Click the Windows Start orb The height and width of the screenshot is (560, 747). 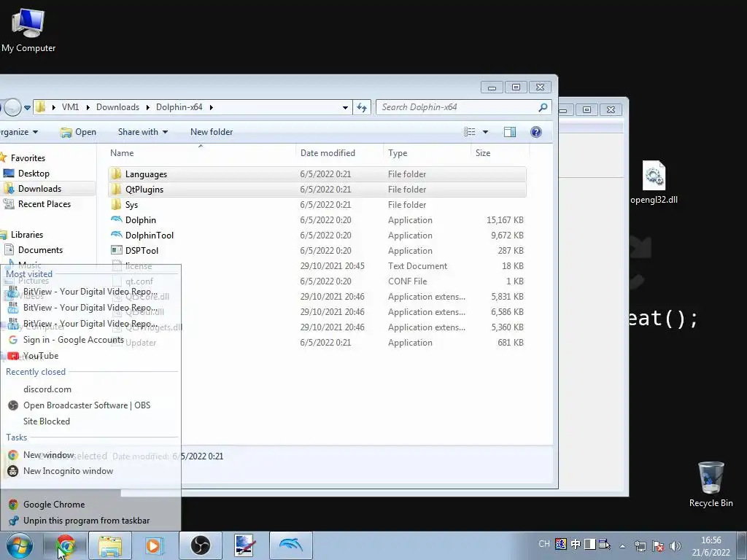pos(19,545)
